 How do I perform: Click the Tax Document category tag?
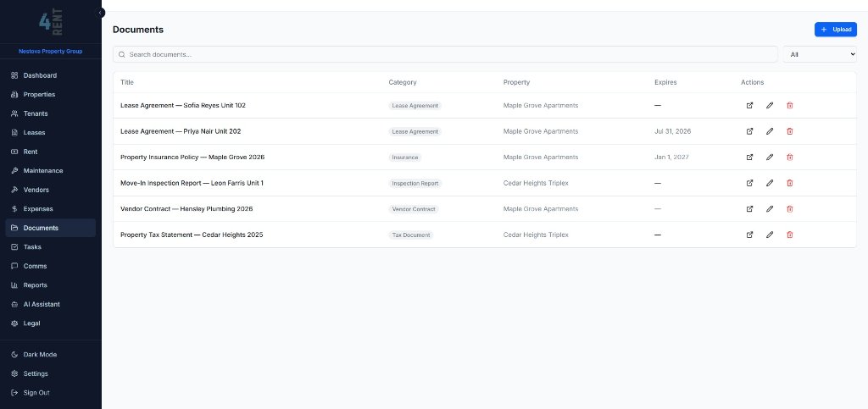(x=411, y=235)
